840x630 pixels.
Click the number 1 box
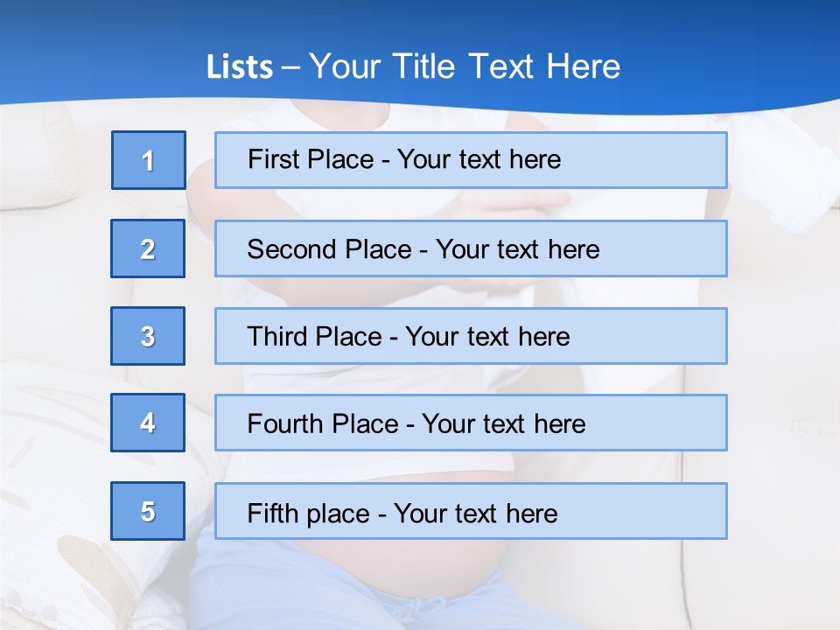coord(149,160)
